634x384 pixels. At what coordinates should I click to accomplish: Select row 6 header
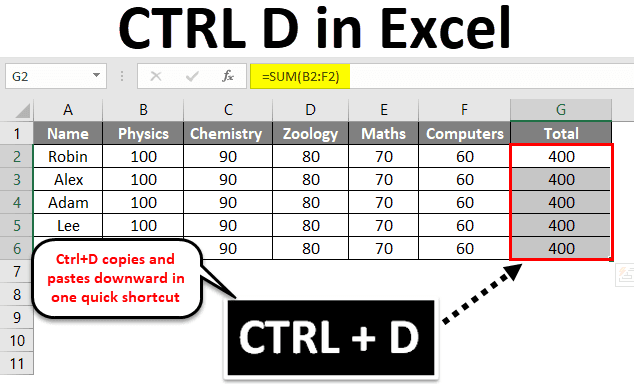(x=17, y=249)
